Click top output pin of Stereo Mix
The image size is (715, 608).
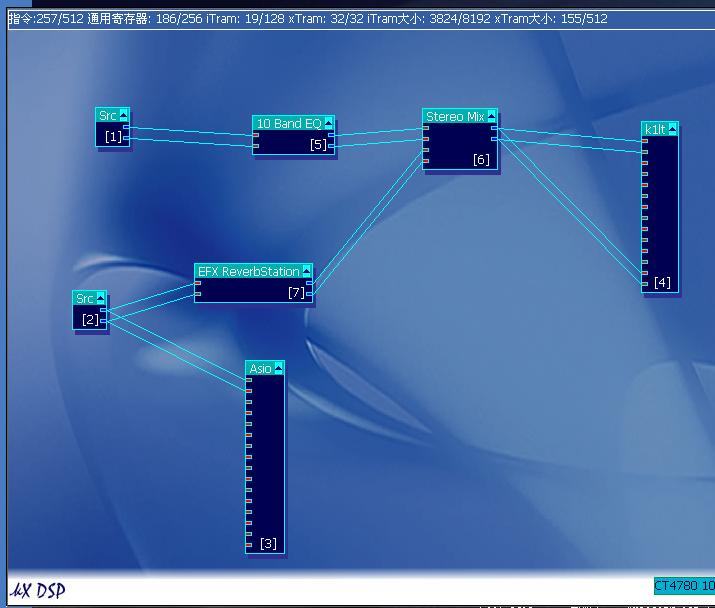point(494,128)
